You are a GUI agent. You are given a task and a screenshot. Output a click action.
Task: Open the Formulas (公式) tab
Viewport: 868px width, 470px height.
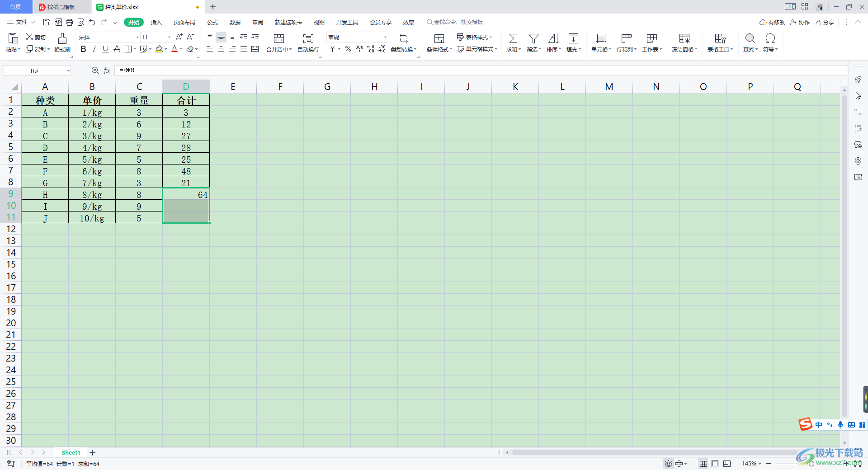[212, 22]
